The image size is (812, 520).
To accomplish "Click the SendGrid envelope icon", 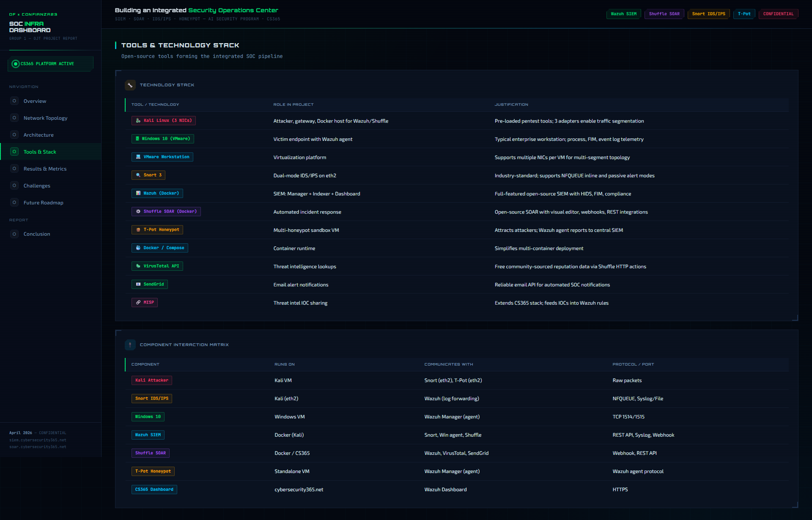I will click(138, 284).
